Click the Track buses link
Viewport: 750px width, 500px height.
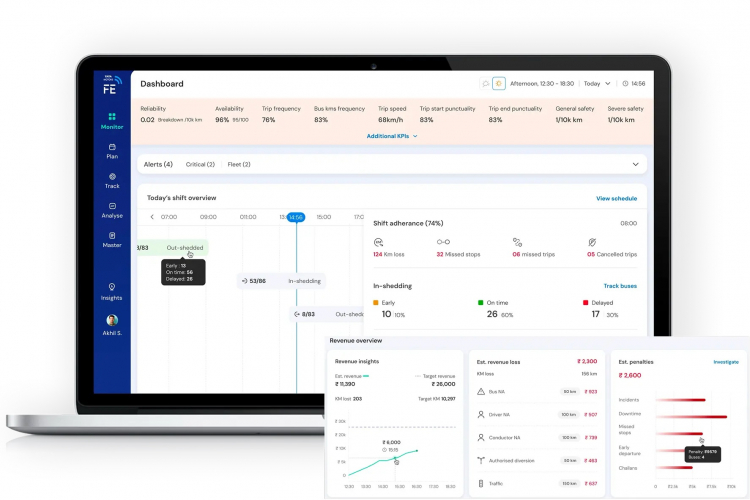(x=620, y=286)
